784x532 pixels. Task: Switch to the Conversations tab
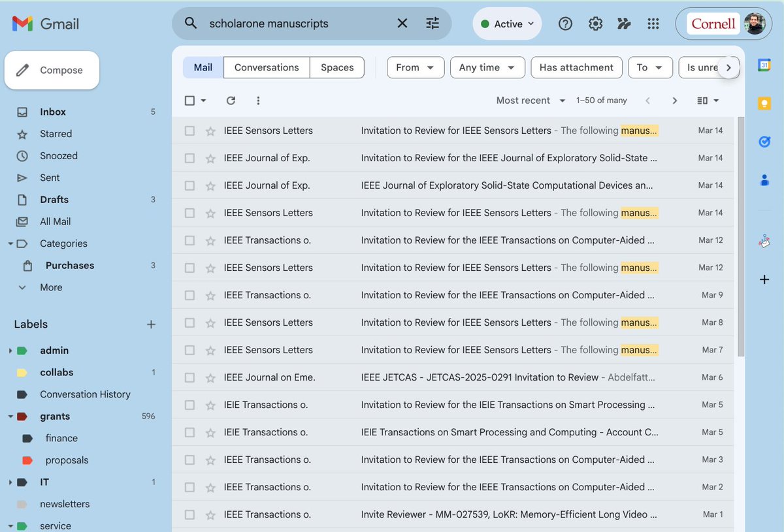tap(267, 67)
